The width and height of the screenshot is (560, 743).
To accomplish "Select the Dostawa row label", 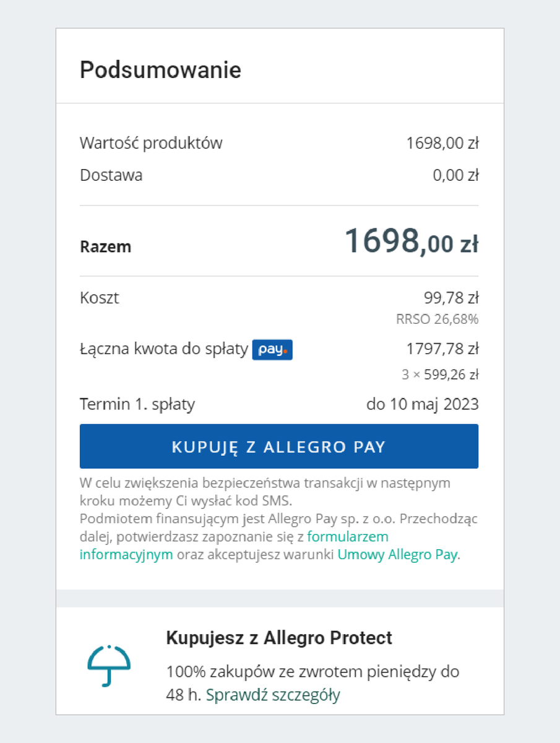I will coord(111,175).
